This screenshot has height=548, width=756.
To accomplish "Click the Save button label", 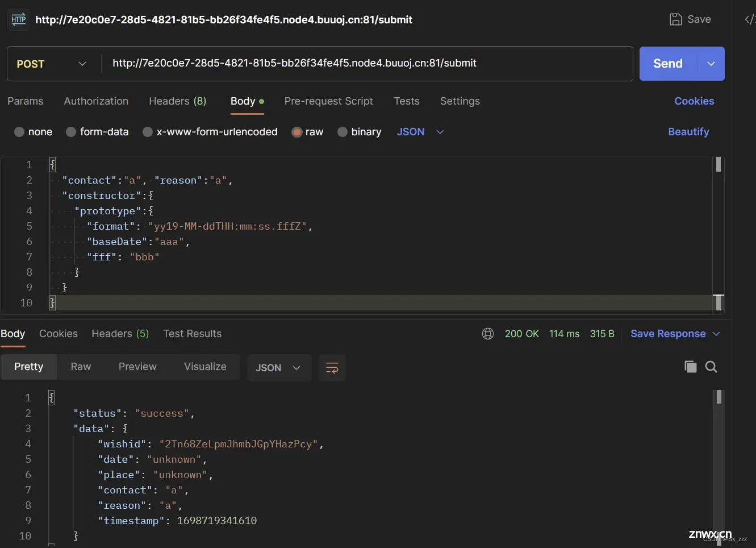I will tap(699, 19).
